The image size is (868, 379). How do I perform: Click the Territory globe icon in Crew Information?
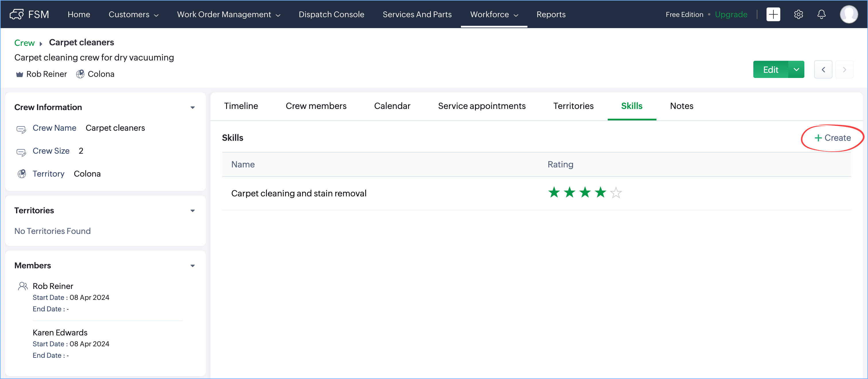22,174
